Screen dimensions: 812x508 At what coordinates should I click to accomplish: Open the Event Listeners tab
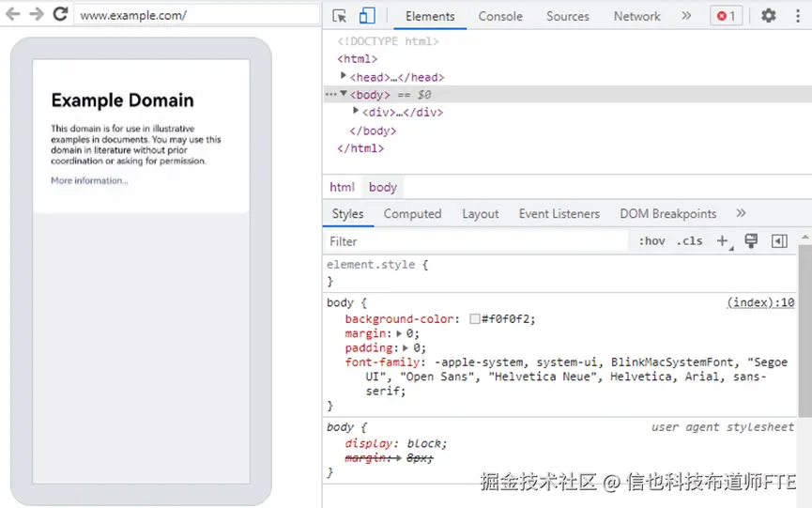(559, 213)
